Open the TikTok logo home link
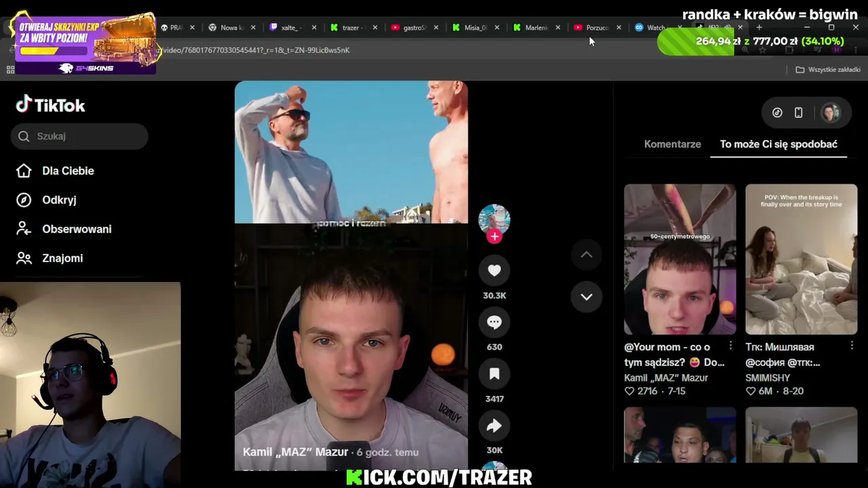Image resolution: width=868 pixels, height=488 pixels. click(51, 105)
